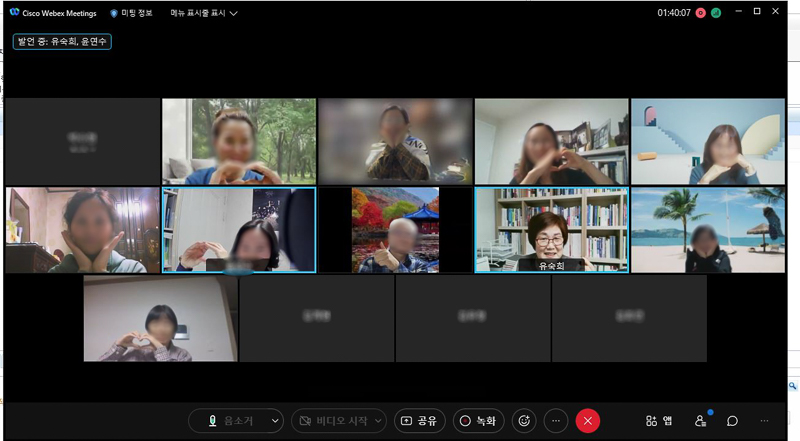The width and height of the screenshot is (800, 441).
Task: Open audio options arrow beside 음소거
Action: point(276,421)
